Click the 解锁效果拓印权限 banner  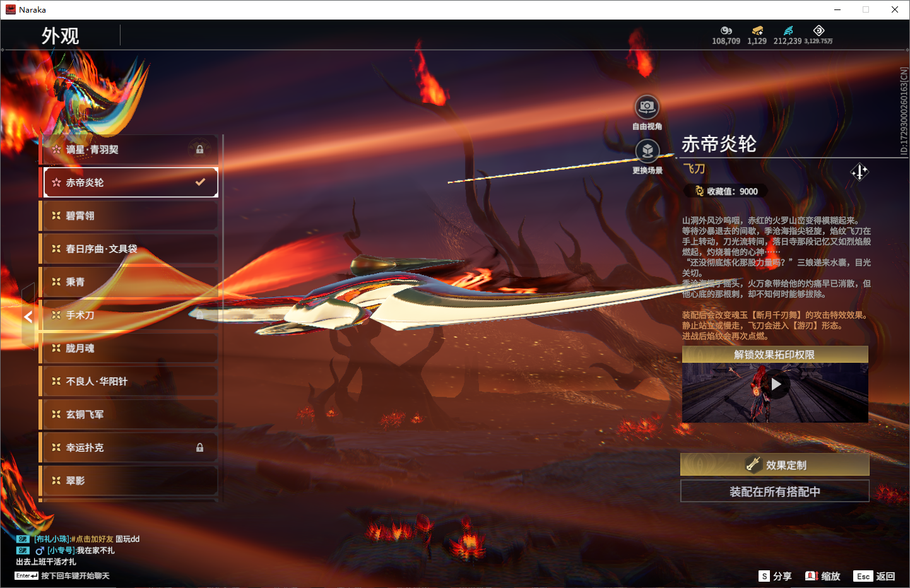point(775,355)
